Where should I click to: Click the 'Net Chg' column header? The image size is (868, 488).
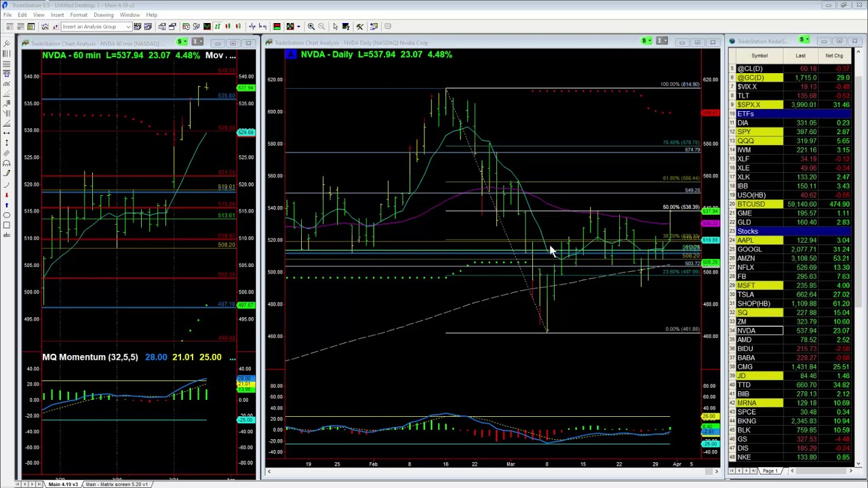834,56
